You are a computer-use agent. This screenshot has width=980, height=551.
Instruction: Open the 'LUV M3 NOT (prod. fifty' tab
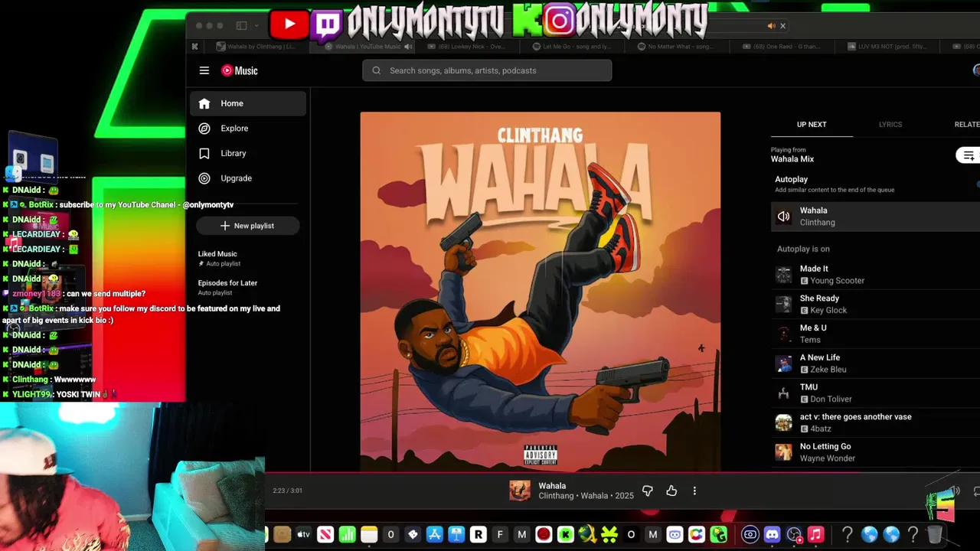(887, 47)
